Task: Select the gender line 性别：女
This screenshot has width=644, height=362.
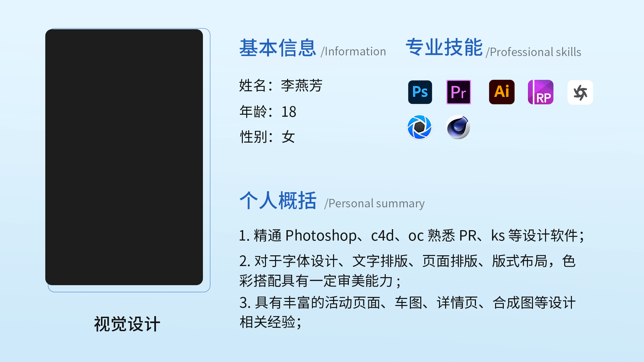Action: pyautogui.click(x=267, y=137)
